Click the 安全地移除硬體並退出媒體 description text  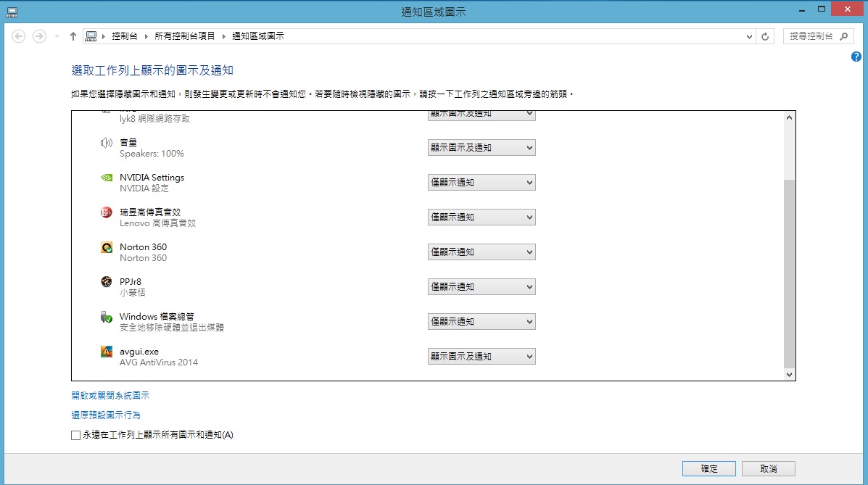(172, 327)
